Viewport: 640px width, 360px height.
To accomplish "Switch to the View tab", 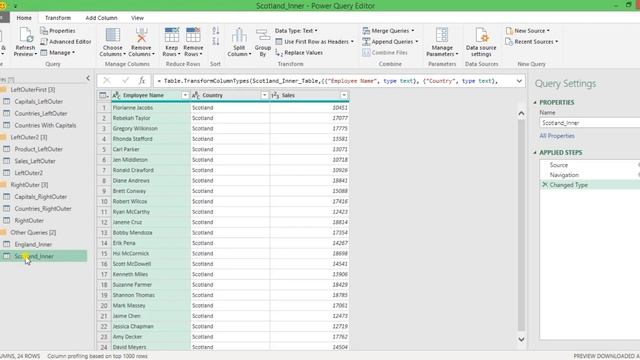I will point(137,18).
